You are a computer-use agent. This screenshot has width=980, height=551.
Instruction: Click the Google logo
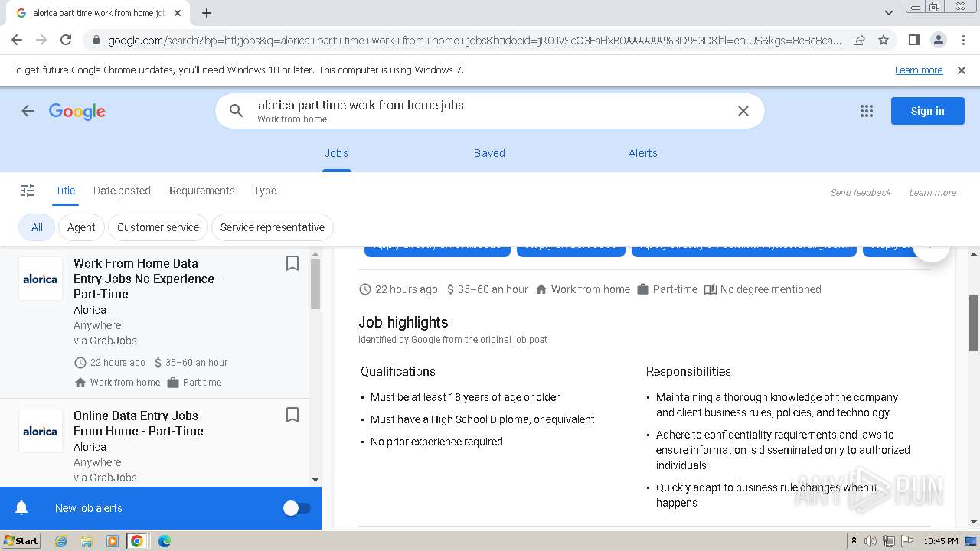(77, 112)
